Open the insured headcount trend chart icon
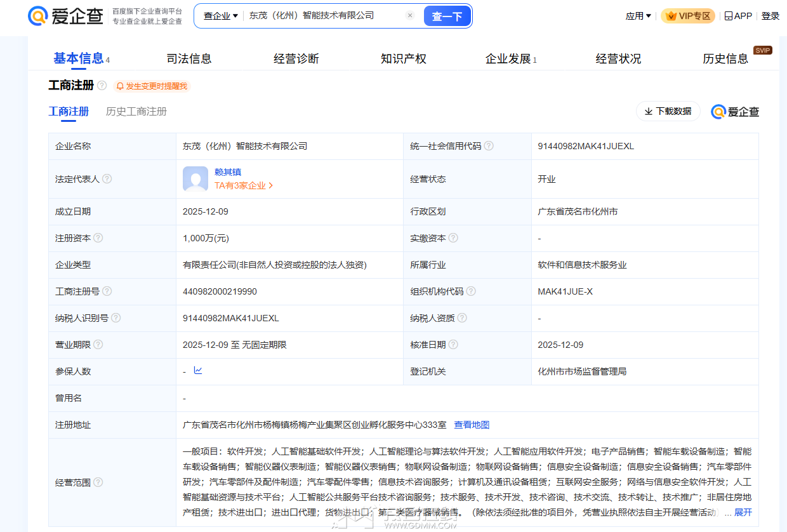This screenshot has width=787, height=532. tap(198, 371)
